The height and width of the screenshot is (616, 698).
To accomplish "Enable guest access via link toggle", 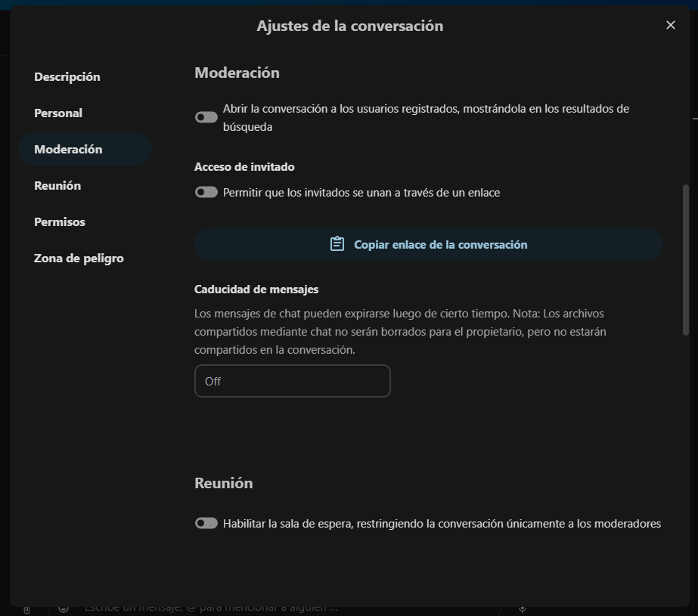I will pos(206,192).
